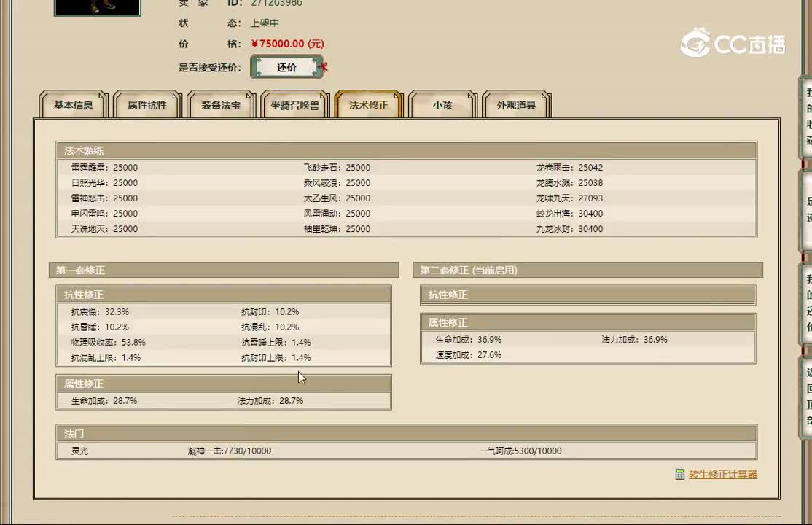Viewport: 812px width, 525px height.
Task: Click the calculator icon beside 转生修正计算器
Action: click(679, 474)
